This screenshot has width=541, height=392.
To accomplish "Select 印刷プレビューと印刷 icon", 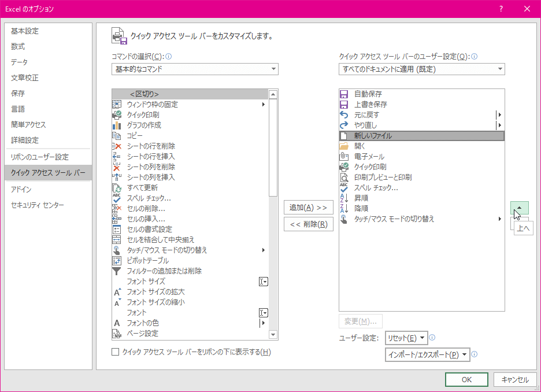I will 344,177.
